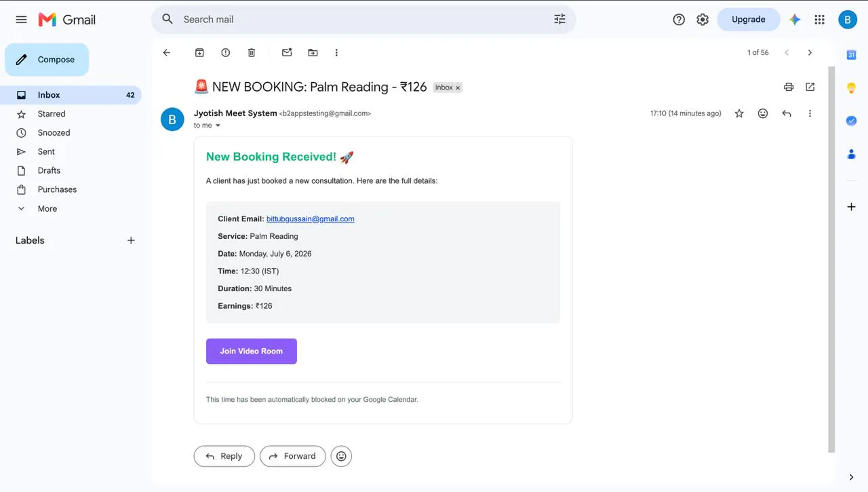Open Google Calendar side panel
The width and height of the screenshot is (868, 492).
851,55
